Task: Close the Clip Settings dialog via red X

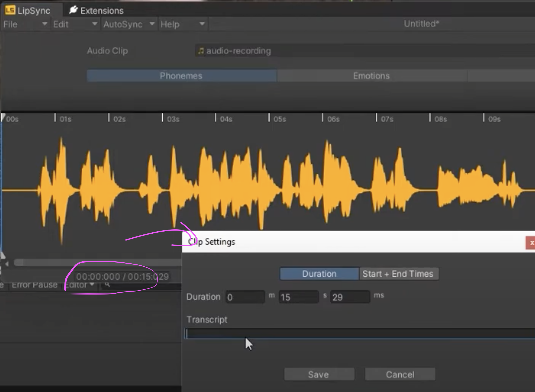Action: (532, 243)
